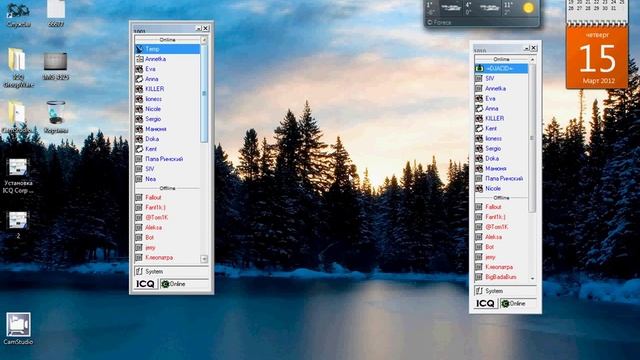Select the Установка ICQ Corp desktop icon
Viewport: 640px width, 360px height.
pos(18,176)
